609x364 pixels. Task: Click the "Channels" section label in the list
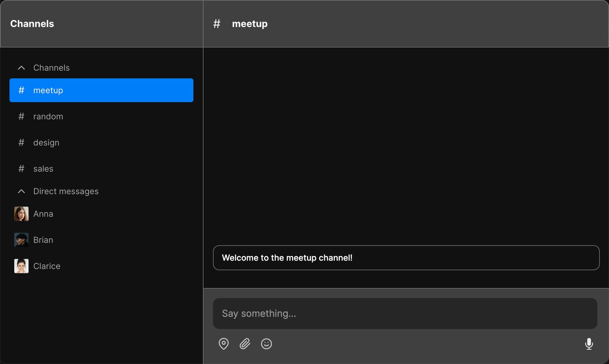[x=51, y=68]
